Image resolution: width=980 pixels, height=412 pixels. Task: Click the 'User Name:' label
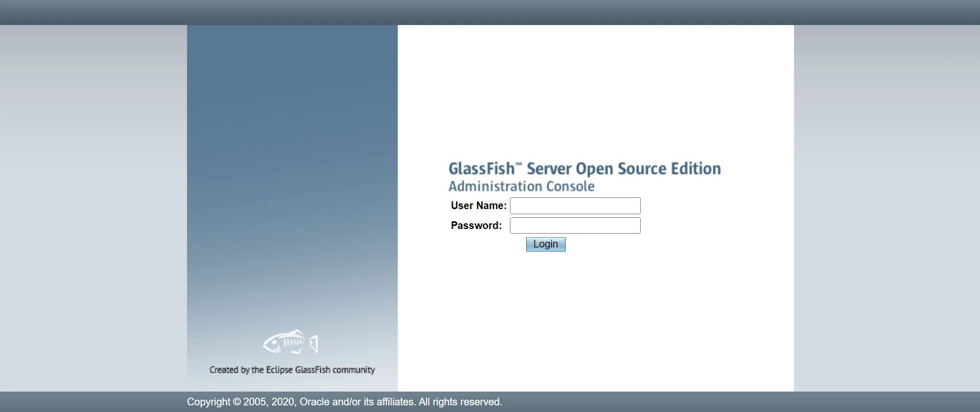pyautogui.click(x=478, y=205)
